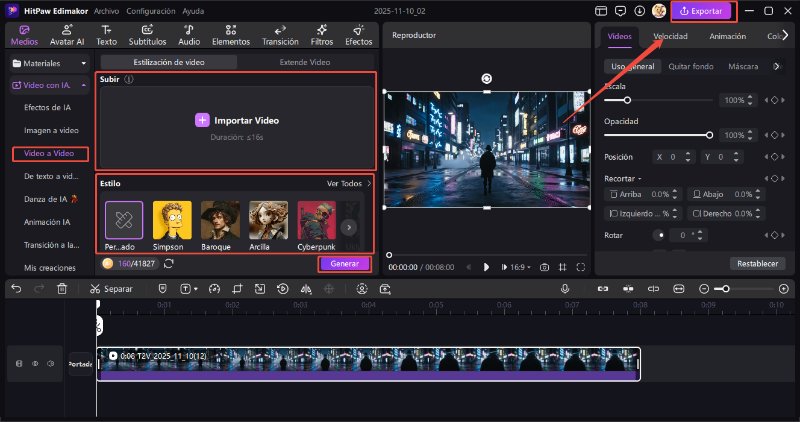Viewport: 800px width, 422px height.
Task: Collapse the Video con IA section
Action: tap(84, 85)
